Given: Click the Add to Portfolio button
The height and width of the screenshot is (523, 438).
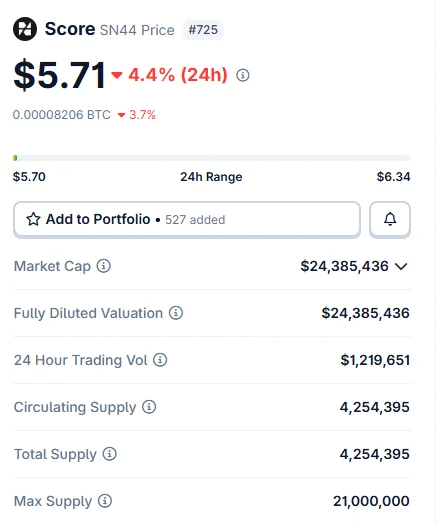Looking at the screenshot, I should tap(187, 220).
